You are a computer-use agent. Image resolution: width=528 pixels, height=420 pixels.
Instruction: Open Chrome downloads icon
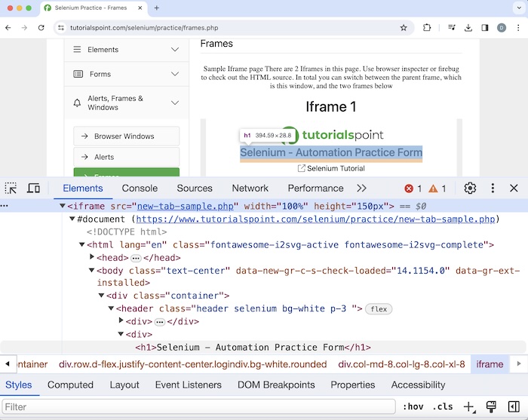(468, 28)
